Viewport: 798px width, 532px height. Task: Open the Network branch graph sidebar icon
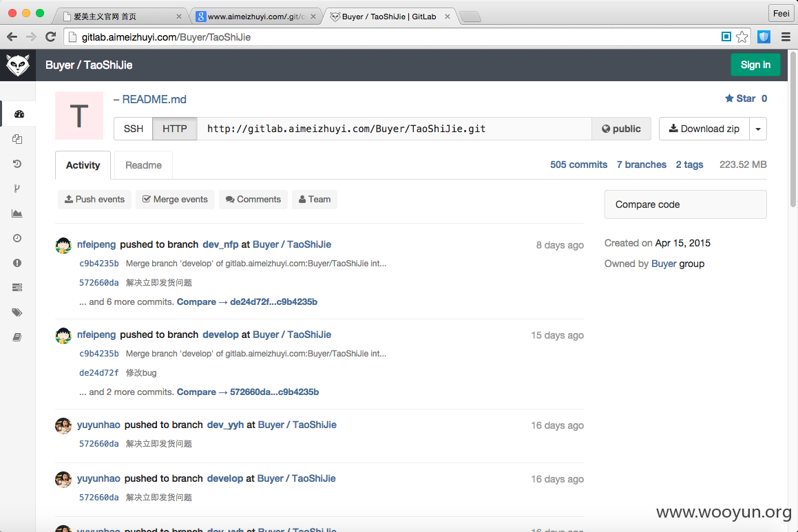[17, 189]
